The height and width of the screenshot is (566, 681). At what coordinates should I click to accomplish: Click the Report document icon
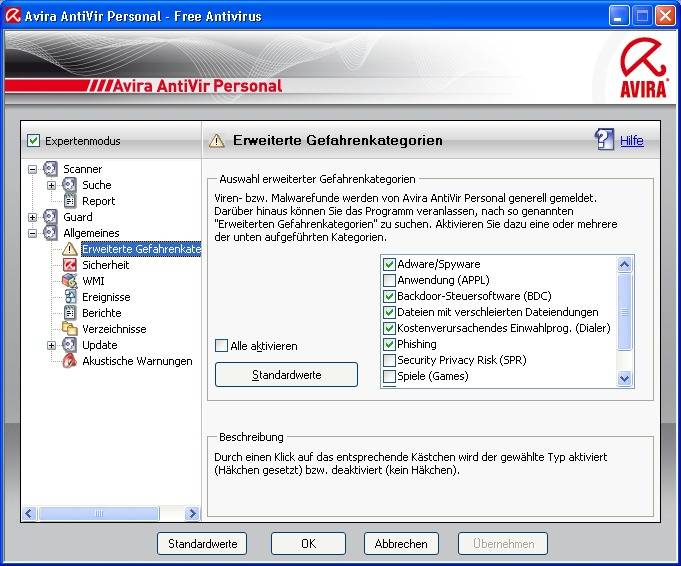69,201
